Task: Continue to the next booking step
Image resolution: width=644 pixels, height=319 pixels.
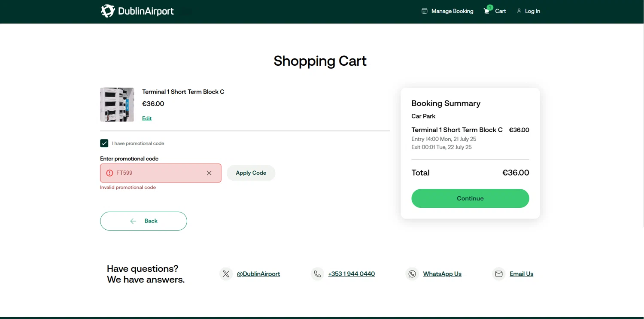Action: [x=470, y=198]
